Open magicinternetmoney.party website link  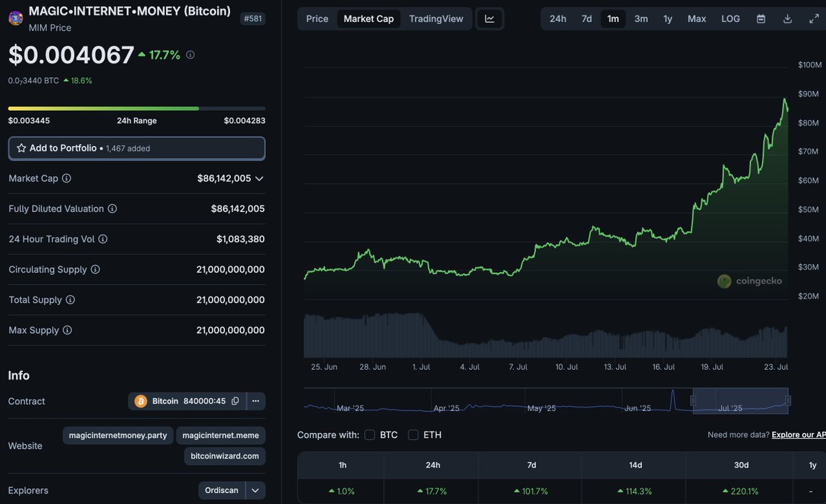click(x=118, y=436)
